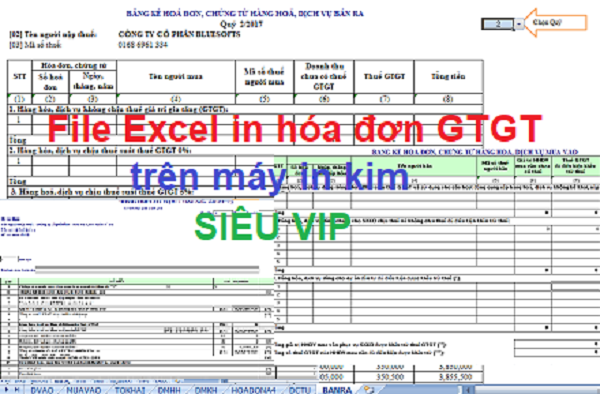Viewport: 600px width, 394px height.
Task: Select the 'Thuế GTGT' header cell
Action: pyautogui.click(x=384, y=77)
